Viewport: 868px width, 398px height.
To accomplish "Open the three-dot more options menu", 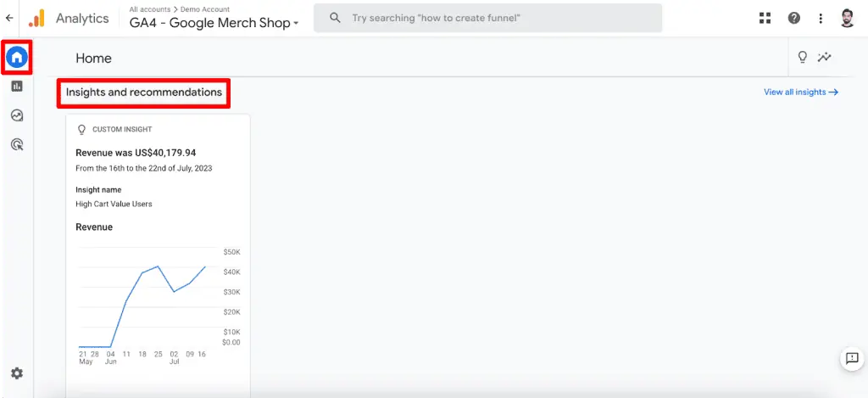I will [821, 18].
